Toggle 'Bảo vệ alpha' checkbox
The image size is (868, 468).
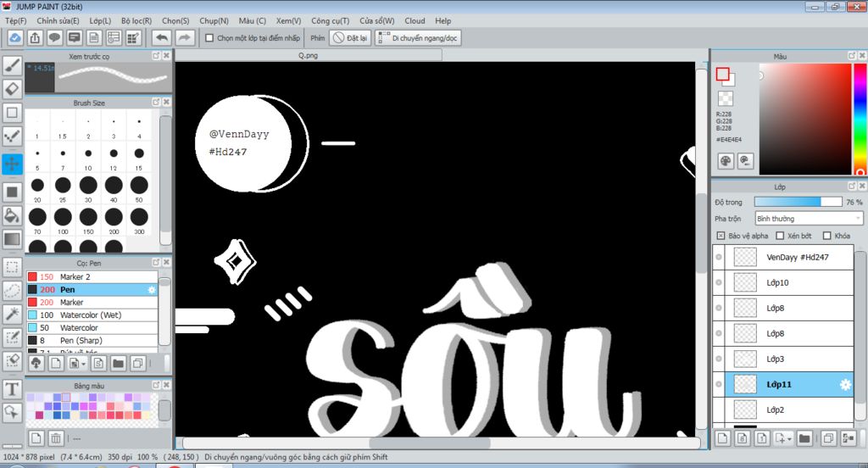click(x=721, y=236)
